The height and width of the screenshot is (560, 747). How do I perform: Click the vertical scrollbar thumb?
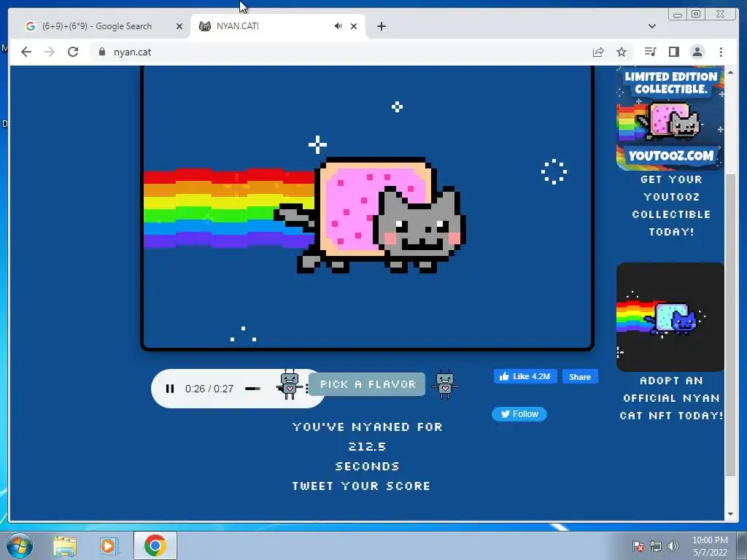click(730, 325)
